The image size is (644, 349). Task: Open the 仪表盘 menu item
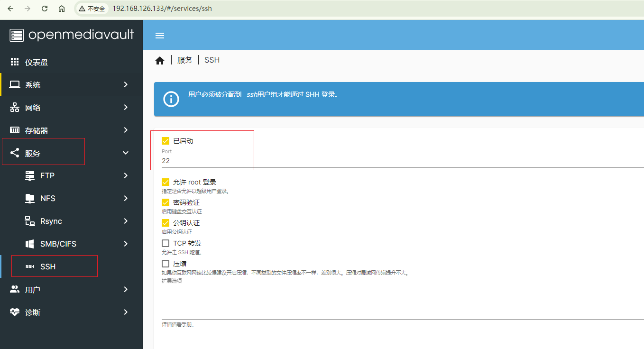coord(71,62)
